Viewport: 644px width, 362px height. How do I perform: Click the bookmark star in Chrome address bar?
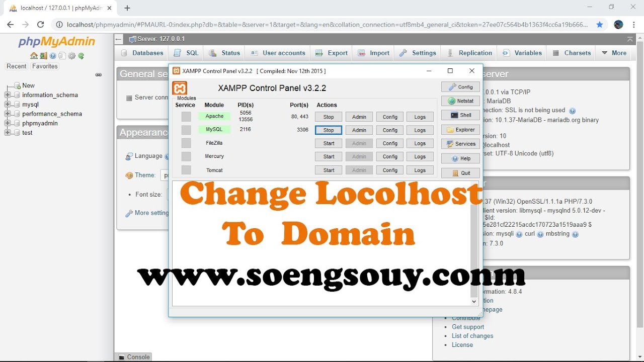tap(599, 24)
